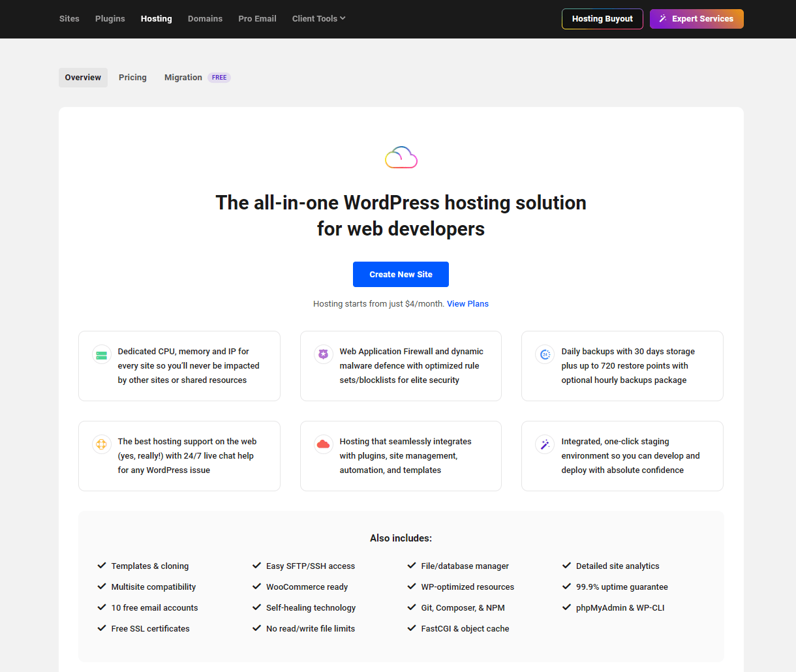
Task: Navigate to Pro Email section
Action: pos(257,19)
